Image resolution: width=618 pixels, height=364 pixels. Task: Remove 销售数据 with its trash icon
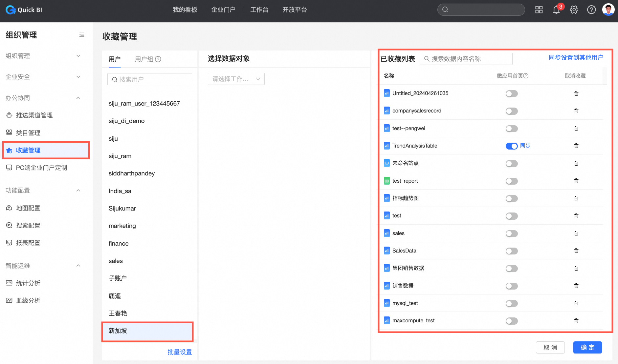(576, 286)
